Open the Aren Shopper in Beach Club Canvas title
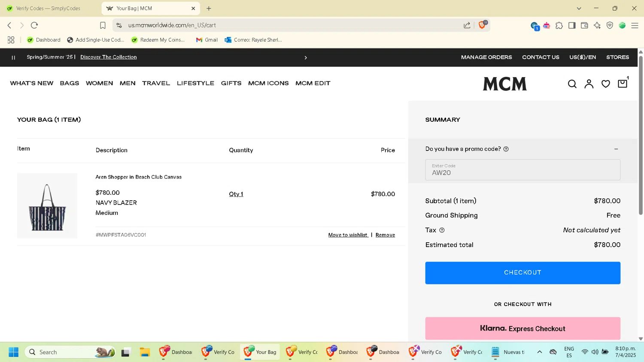Screen dimensions: 644x362 [138, 177]
